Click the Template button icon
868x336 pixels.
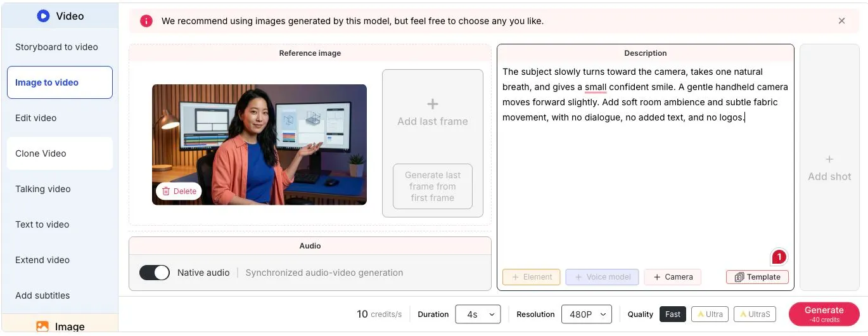click(739, 277)
